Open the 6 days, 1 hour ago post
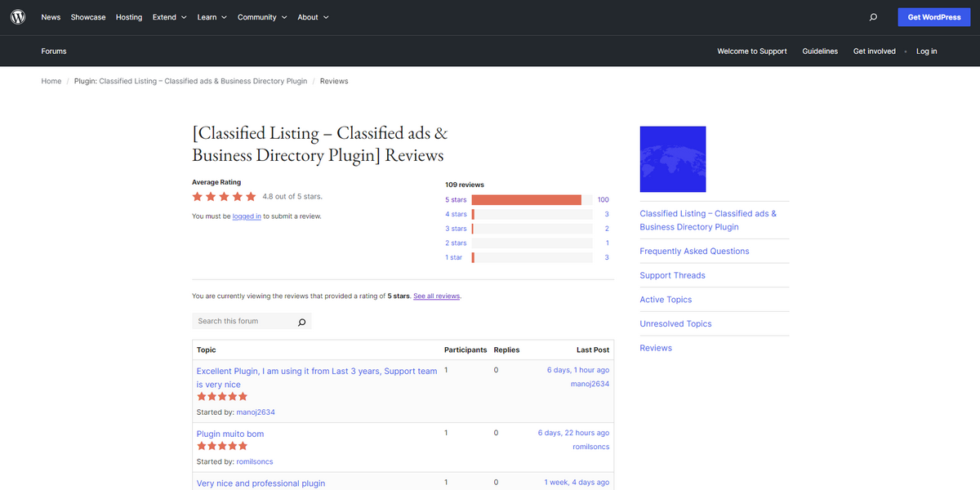980x490 pixels. coord(578,370)
